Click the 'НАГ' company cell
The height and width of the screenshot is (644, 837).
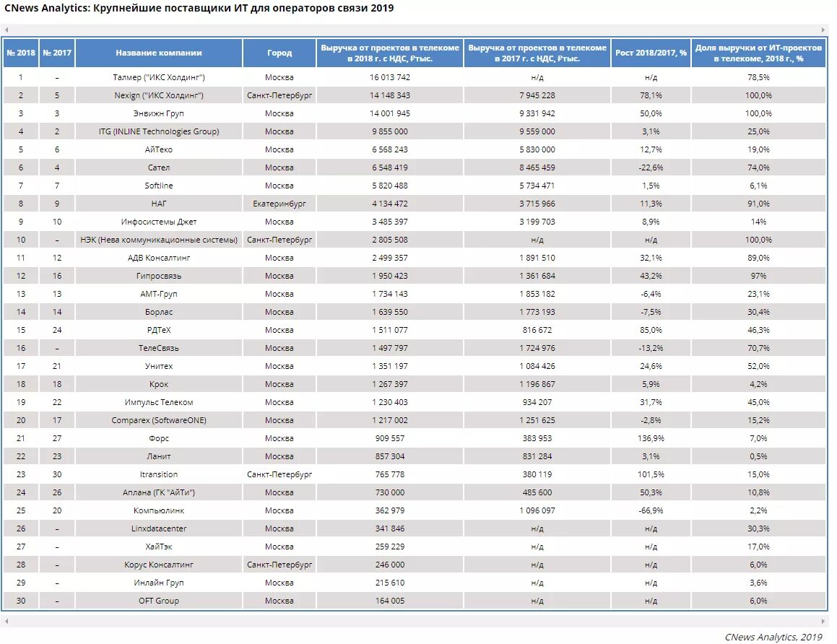click(x=159, y=204)
